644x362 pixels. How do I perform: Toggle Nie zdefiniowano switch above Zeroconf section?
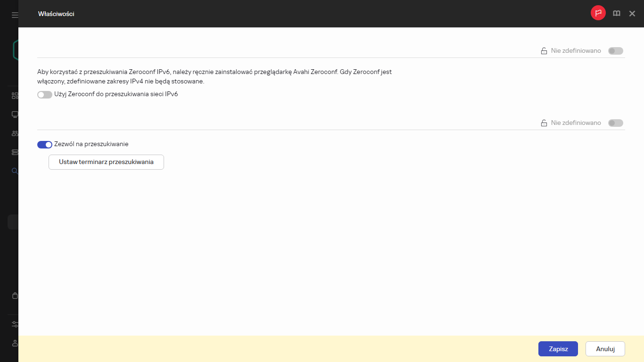coord(616,51)
